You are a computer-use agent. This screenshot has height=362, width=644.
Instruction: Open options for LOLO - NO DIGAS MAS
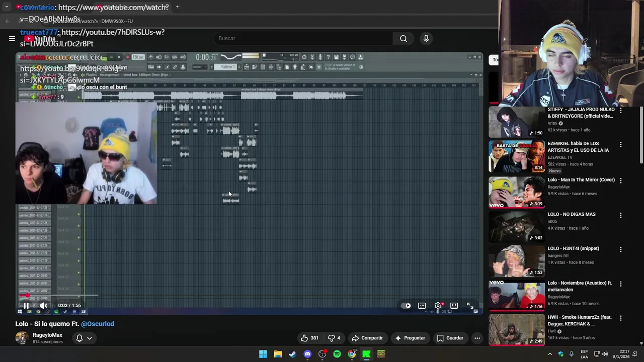tap(621, 215)
